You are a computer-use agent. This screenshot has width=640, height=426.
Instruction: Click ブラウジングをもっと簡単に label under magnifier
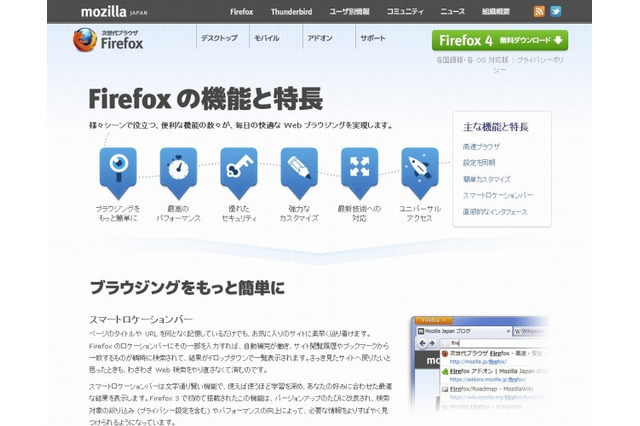point(118,213)
